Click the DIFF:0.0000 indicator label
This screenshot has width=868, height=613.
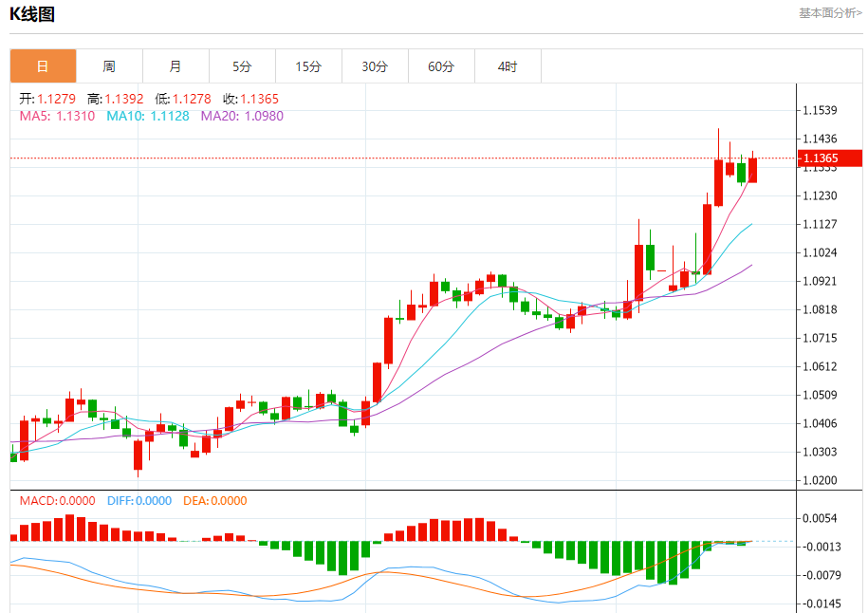[x=139, y=501]
